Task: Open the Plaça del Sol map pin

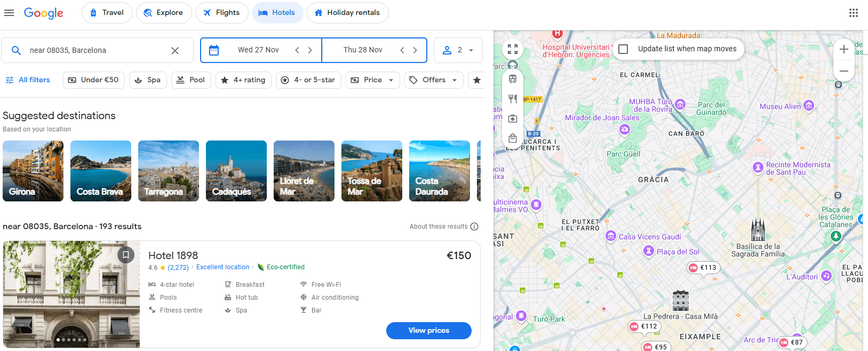Action: click(x=648, y=251)
